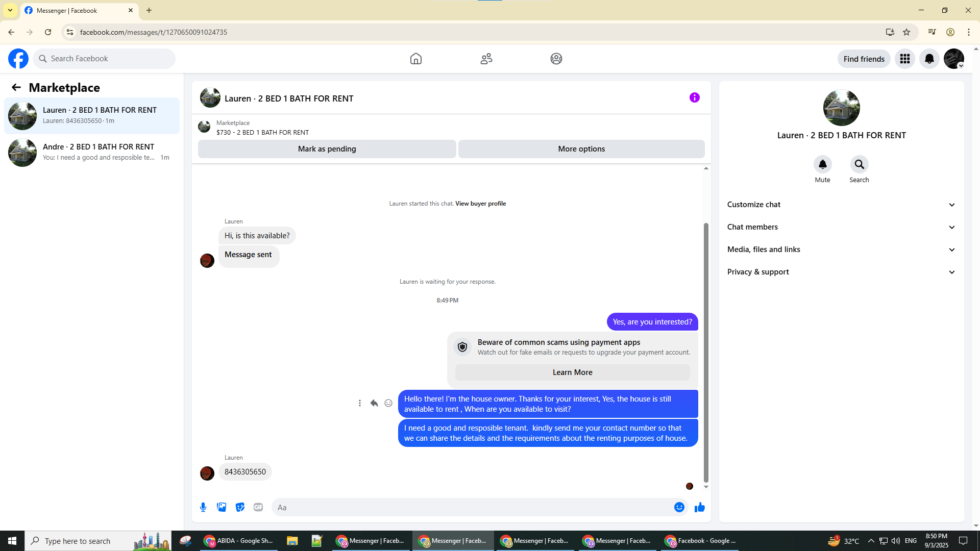Attach a photo or file
Viewport: 980px width, 551px height.
(222, 507)
